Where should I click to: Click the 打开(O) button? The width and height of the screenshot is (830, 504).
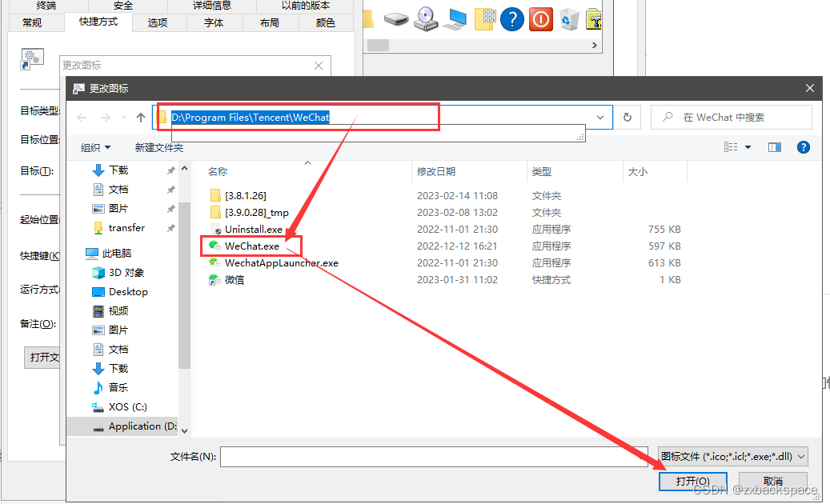coord(693,482)
